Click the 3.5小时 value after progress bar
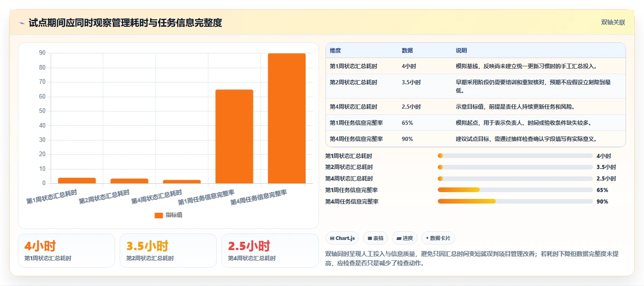Image resolution: width=644 pixels, height=286 pixels. (606, 167)
